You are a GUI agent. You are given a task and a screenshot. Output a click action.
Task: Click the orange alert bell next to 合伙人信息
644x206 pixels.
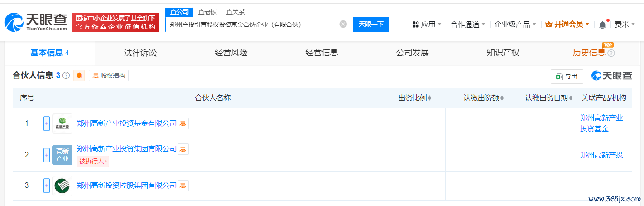(79, 76)
